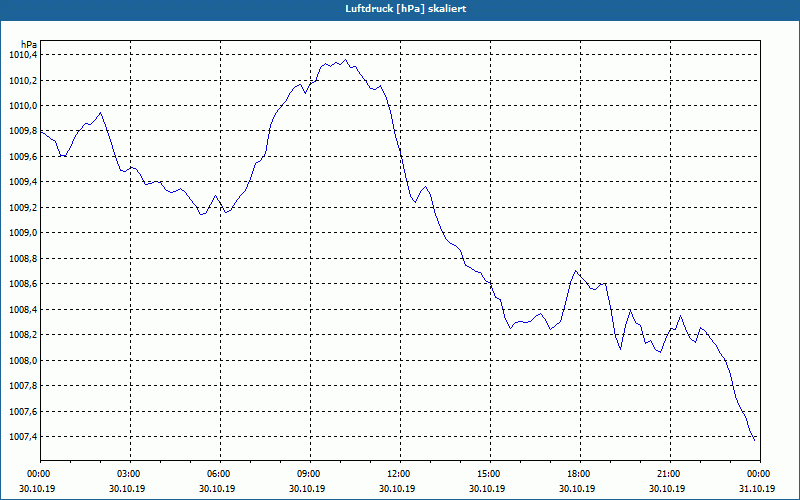
Task: Select the 00:00 label above 31.10.19
Action: click(x=760, y=474)
